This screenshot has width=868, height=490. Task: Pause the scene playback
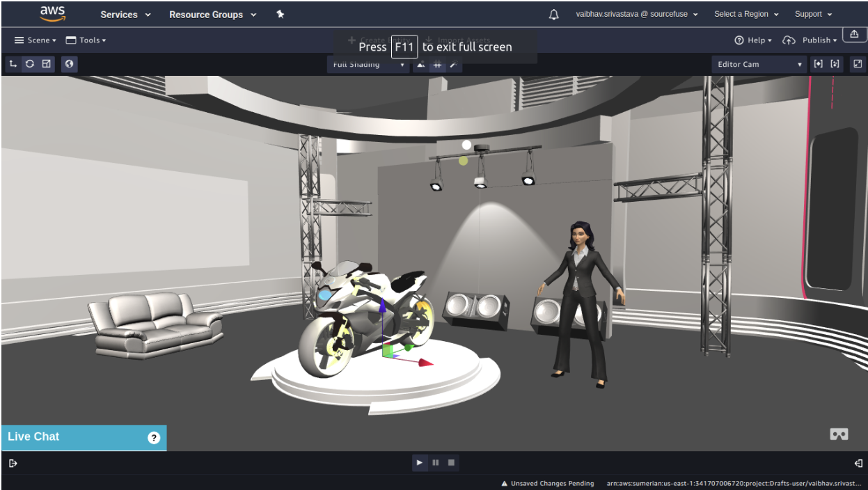435,462
